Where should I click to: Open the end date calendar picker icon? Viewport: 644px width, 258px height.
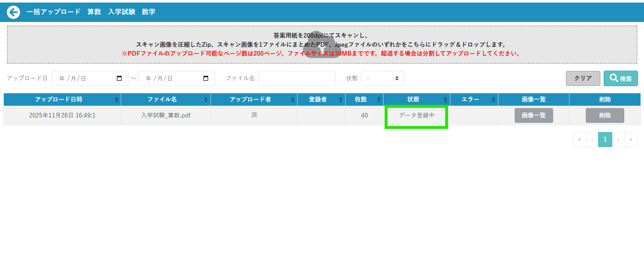(206, 78)
